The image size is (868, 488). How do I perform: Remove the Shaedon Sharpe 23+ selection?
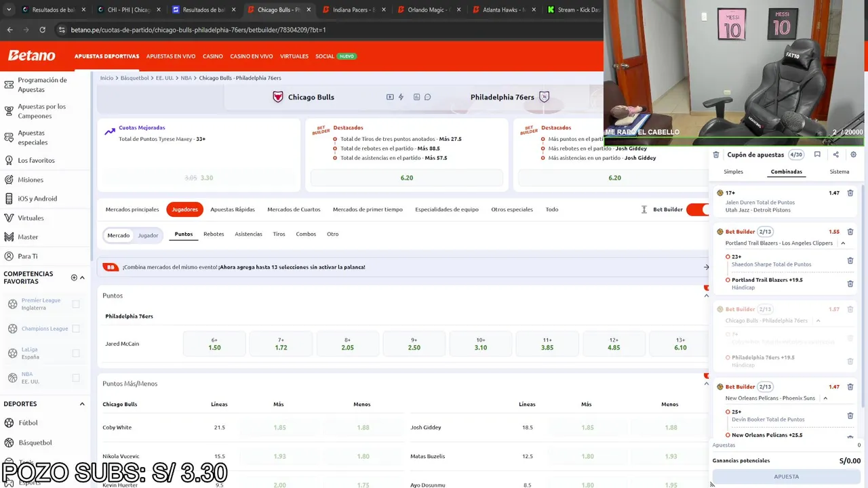coord(850,260)
